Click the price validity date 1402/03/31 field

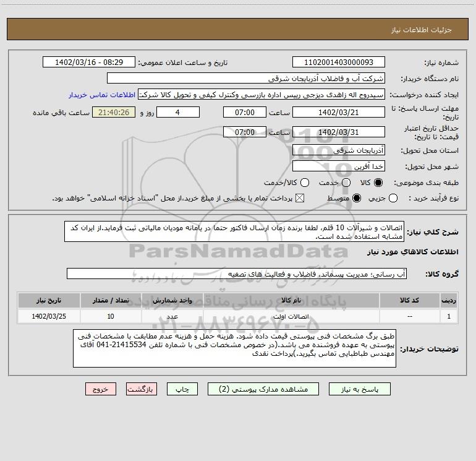pyautogui.click(x=339, y=132)
